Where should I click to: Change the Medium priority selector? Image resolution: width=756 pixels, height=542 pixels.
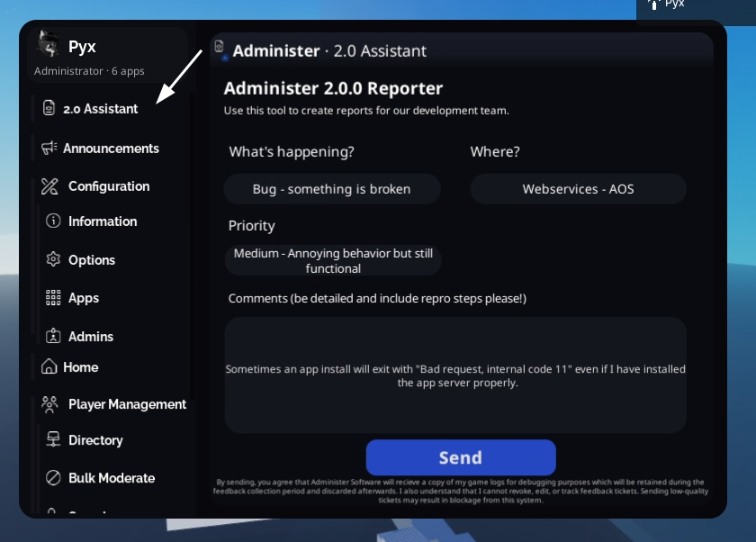tap(333, 260)
